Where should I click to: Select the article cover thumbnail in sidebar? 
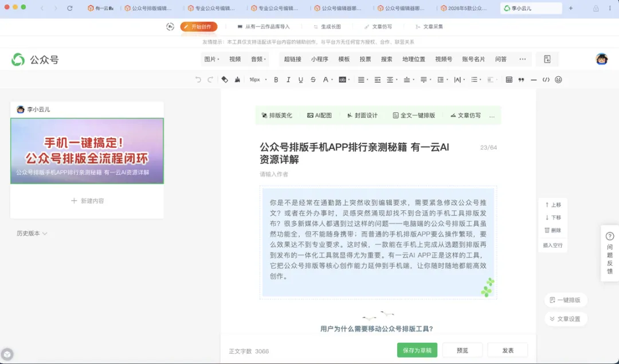pyautogui.click(x=87, y=151)
